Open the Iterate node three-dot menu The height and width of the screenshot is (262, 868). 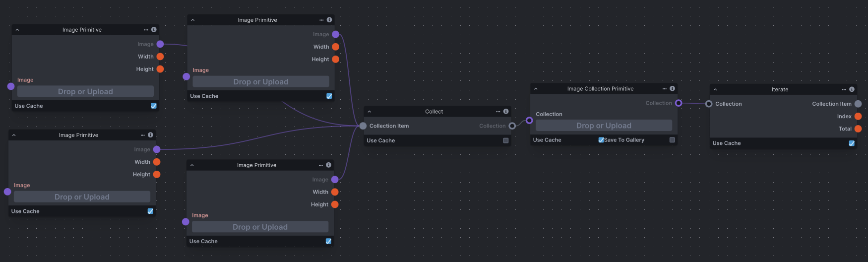844,90
